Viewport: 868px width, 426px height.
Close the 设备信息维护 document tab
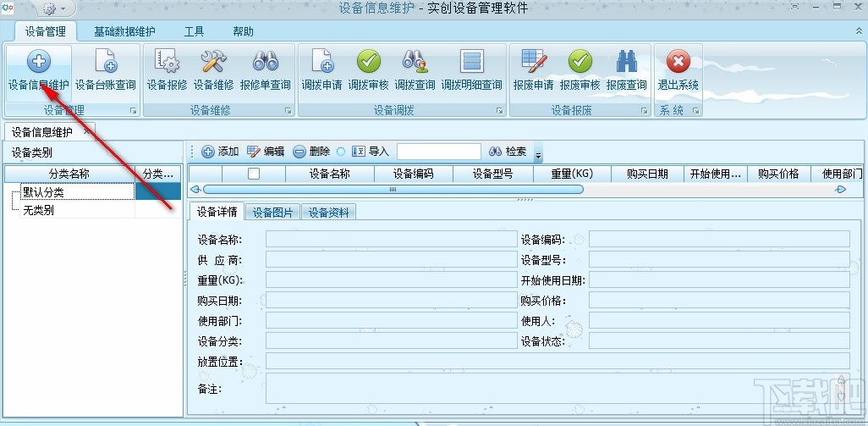(86, 131)
